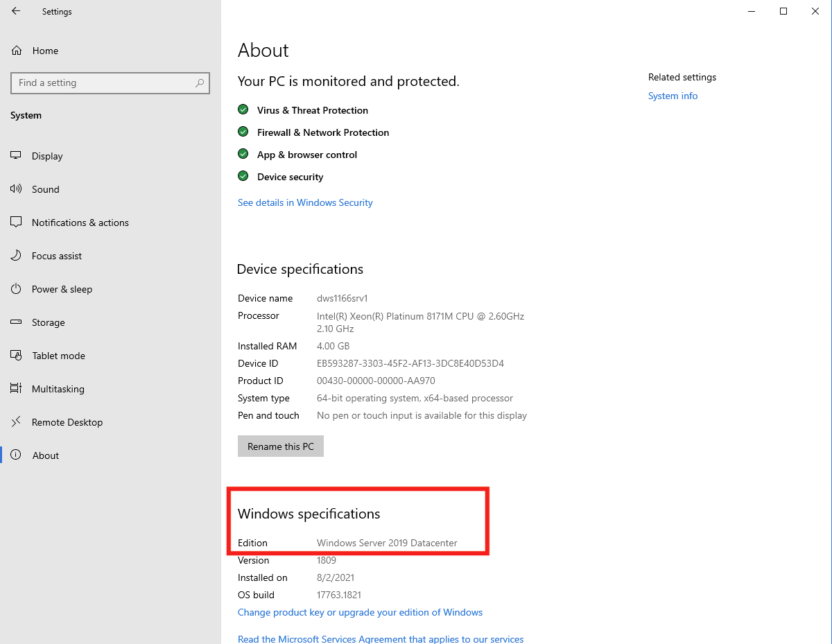Click the Virus & Threat Protection label
Image resolution: width=832 pixels, height=644 pixels.
(313, 110)
